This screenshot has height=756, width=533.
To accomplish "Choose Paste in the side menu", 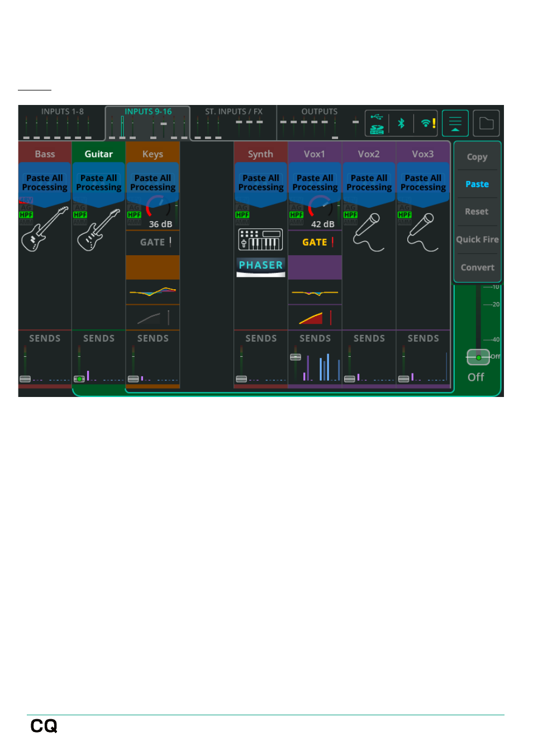I will click(x=477, y=184).
